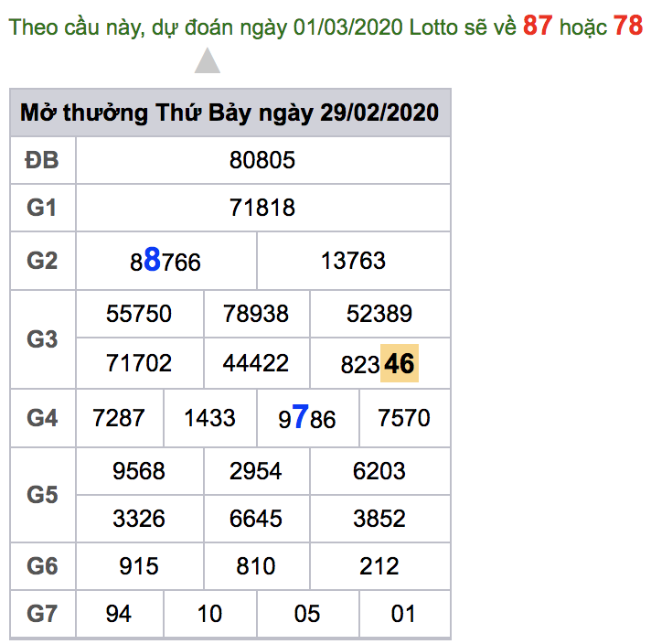
Task: Select the G1 result 71818
Action: pos(262,208)
